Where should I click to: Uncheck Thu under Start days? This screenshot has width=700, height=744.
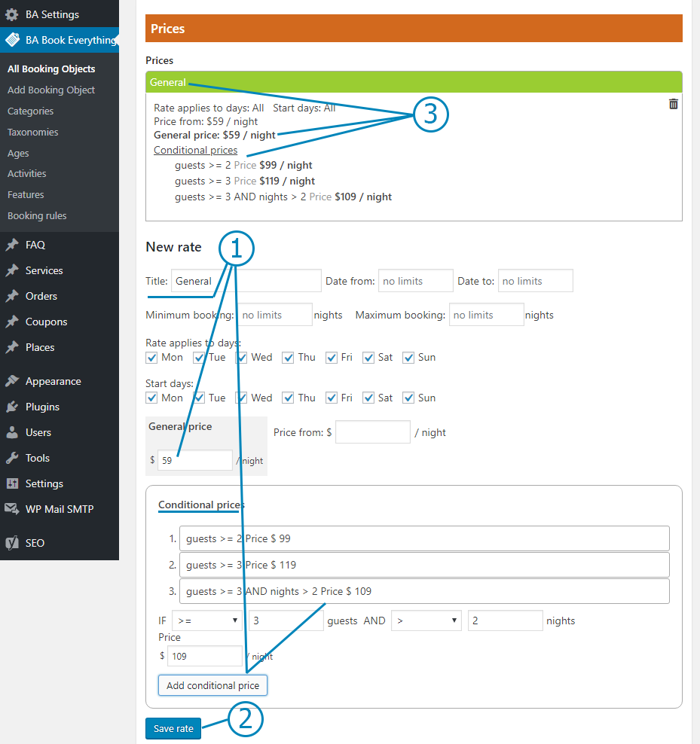point(288,398)
